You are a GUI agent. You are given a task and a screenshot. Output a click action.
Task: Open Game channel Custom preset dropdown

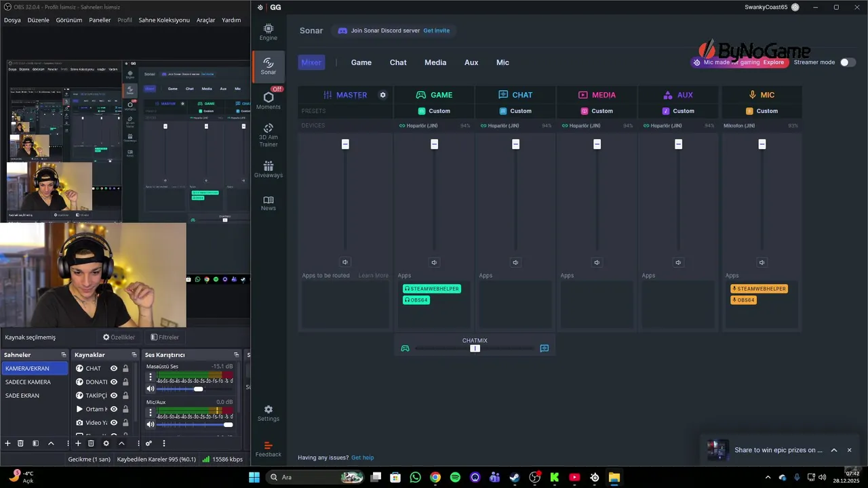pyautogui.click(x=434, y=111)
